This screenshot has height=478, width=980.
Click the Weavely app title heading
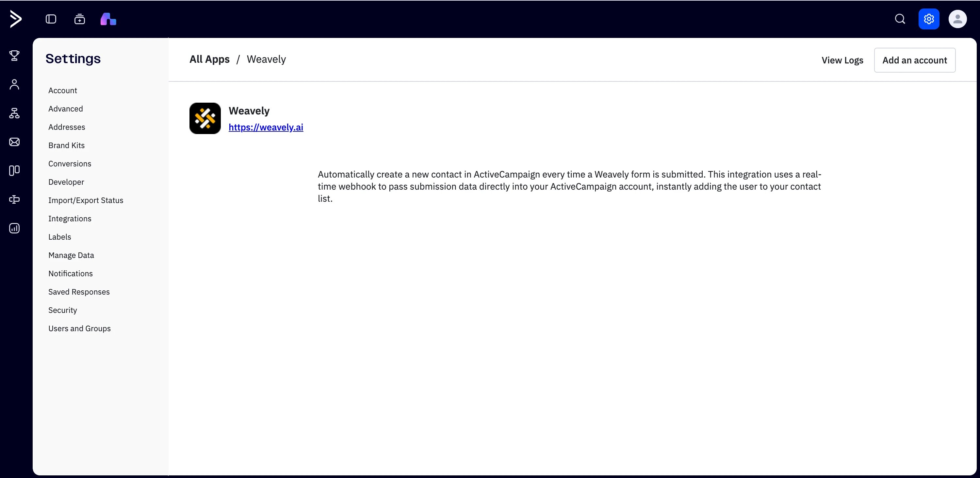(249, 111)
